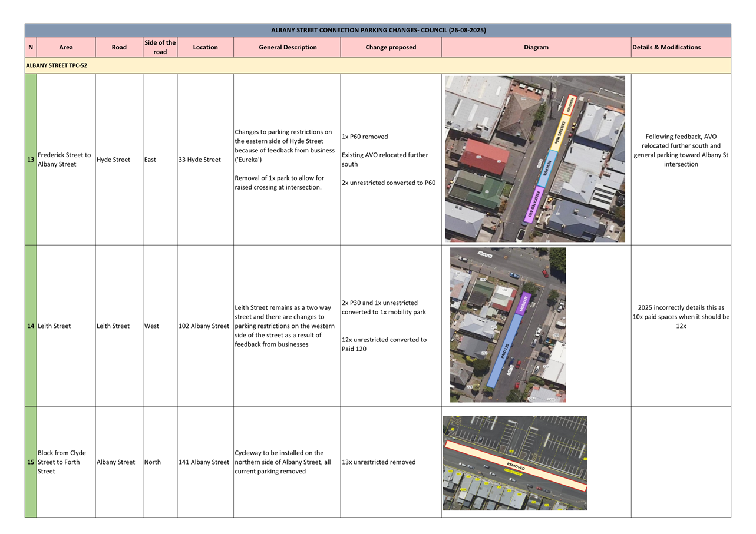This screenshot has width=756, height=534.
Task: Select the purple Relocated AVO marker
Action: [533, 205]
